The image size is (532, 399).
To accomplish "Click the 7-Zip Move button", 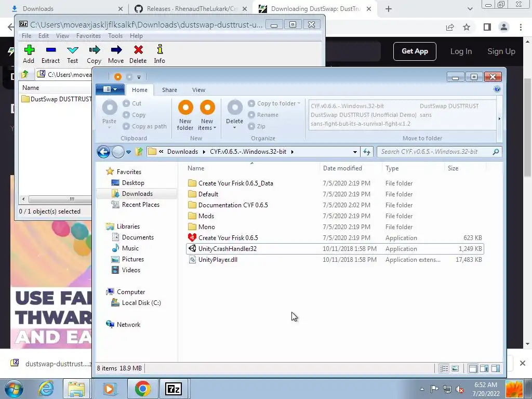I will [x=116, y=54].
